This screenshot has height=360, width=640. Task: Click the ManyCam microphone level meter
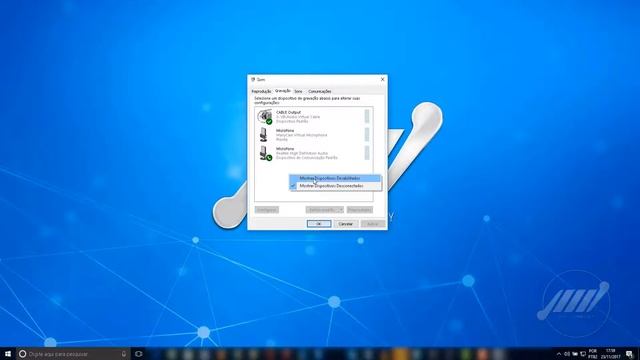367,134
